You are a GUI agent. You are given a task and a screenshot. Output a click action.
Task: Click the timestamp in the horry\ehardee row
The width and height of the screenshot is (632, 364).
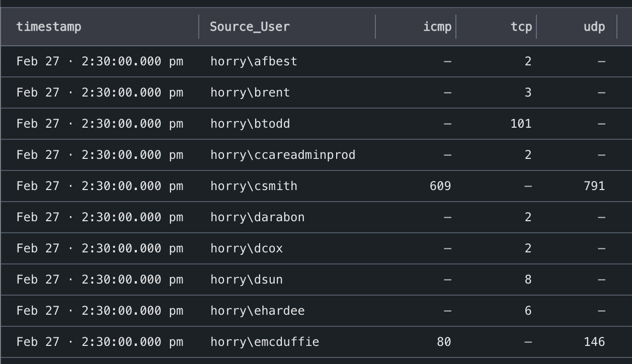[x=100, y=311]
